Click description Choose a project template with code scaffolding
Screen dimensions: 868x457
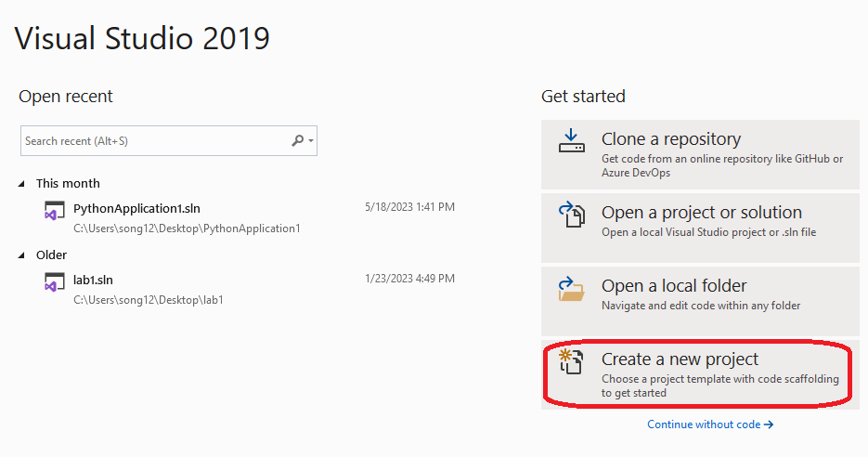click(x=720, y=385)
